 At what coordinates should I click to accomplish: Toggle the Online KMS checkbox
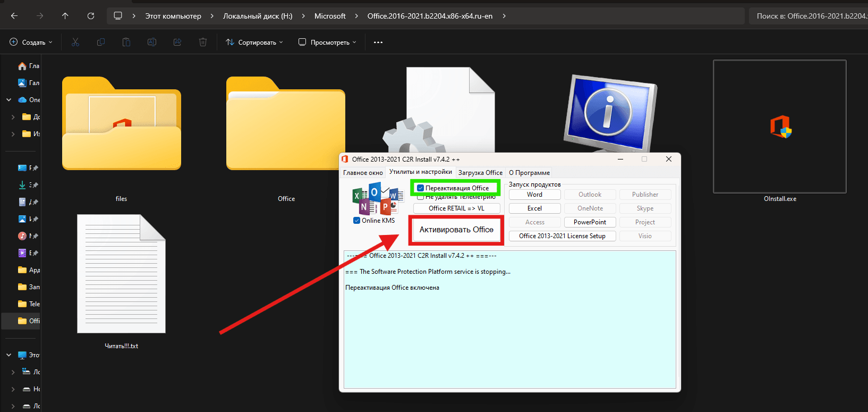(x=357, y=221)
